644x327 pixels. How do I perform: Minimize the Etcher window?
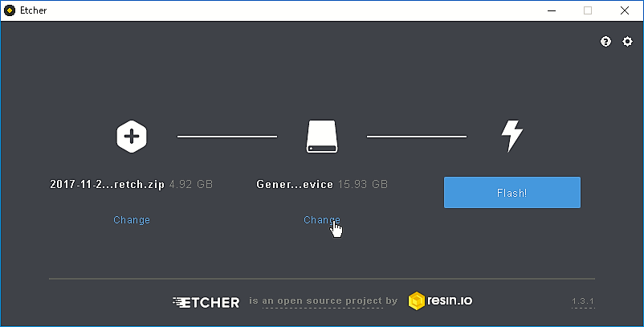click(552, 10)
